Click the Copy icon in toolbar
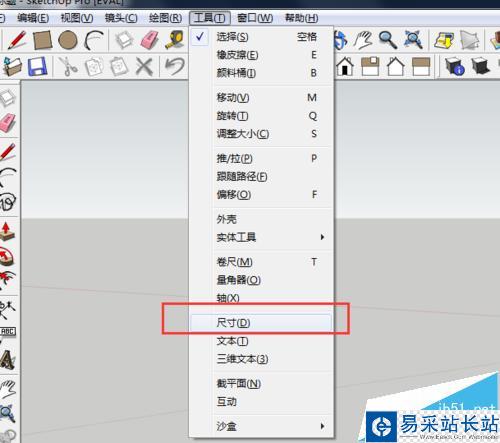This screenshot has width=500, height=443. pos(94,66)
